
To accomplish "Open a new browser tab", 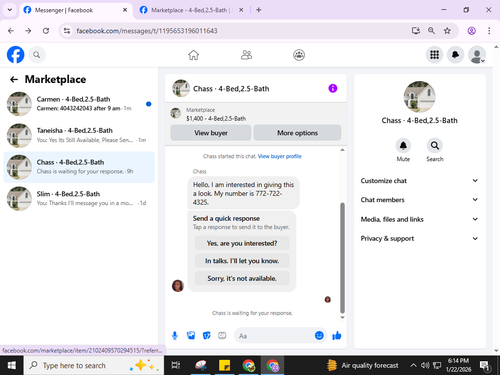I will point(259,10).
